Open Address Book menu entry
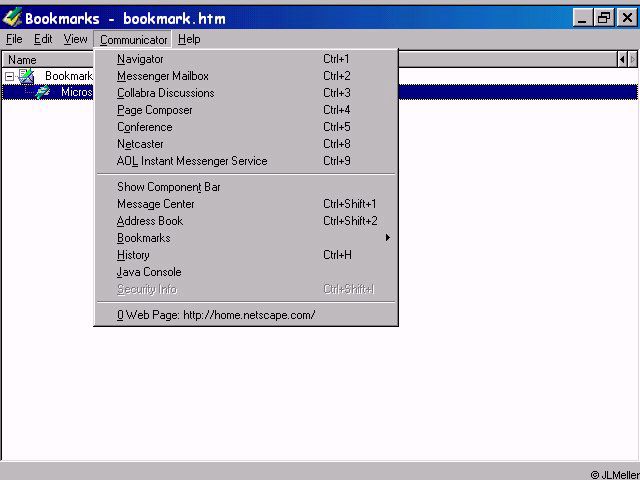Image resolution: width=640 pixels, height=480 pixels. (246, 221)
